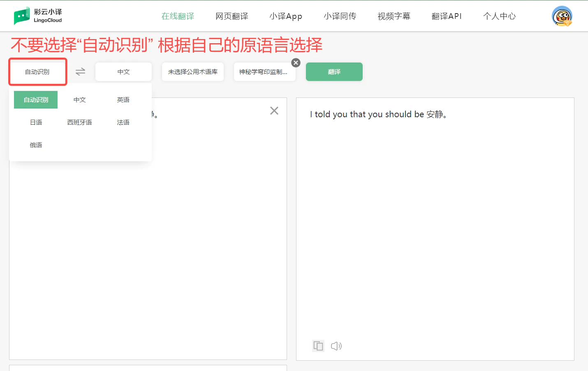Image resolution: width=588 pixels, height=371 pixels.
Task: Open the 视频字幕 navigation item
Action: (x=394, y=16)
